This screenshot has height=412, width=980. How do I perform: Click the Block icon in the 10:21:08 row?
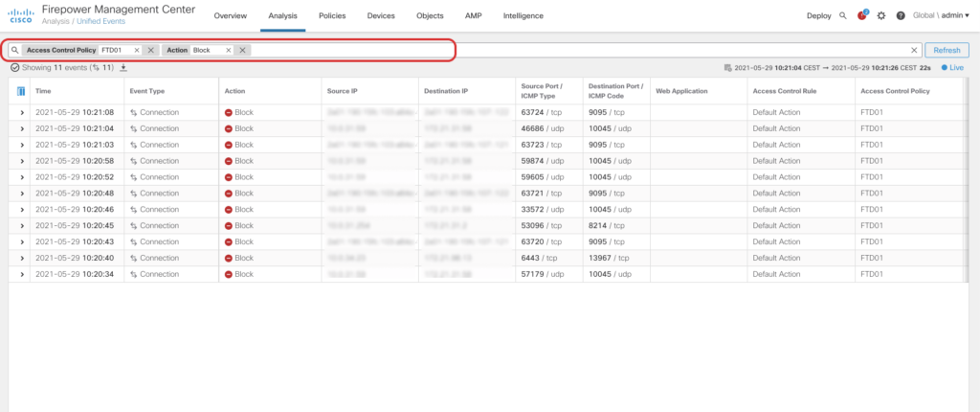228,113
